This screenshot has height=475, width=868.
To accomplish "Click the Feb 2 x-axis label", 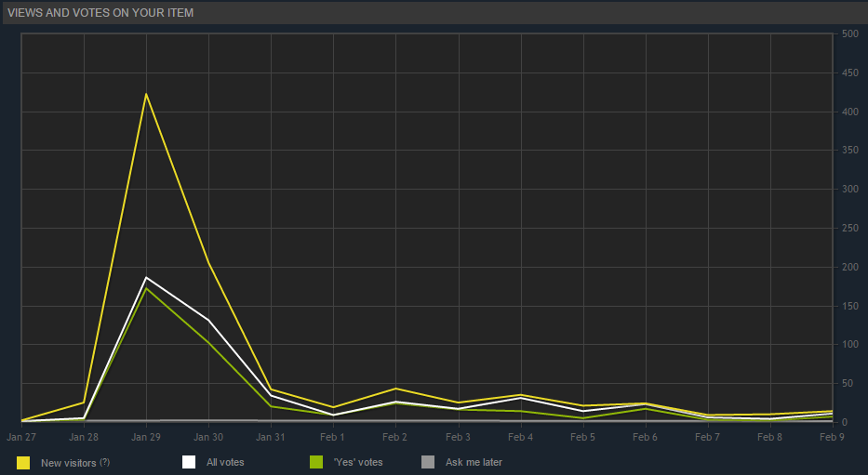I will [394, 437].
